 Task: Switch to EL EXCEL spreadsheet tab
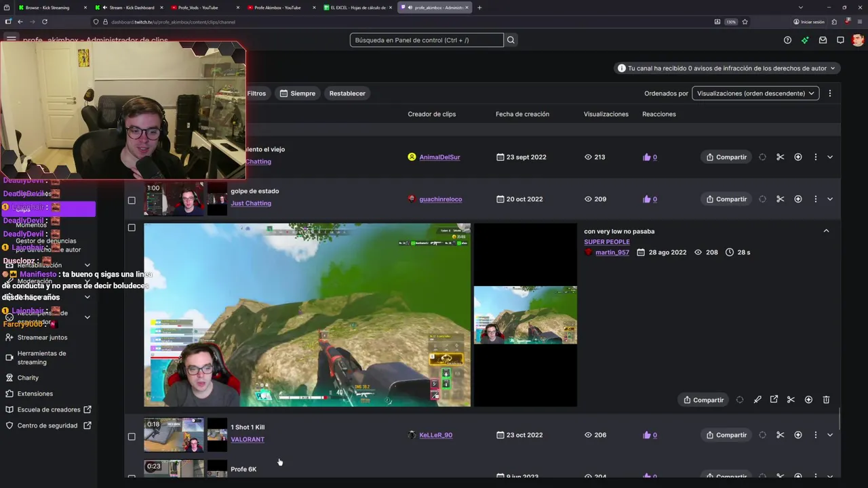[357, 7]
